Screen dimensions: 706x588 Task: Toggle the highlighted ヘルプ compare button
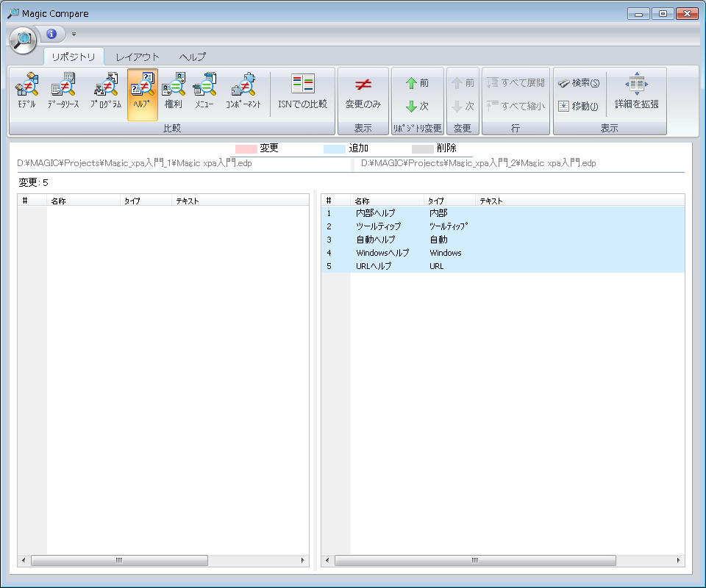point(142,95)
